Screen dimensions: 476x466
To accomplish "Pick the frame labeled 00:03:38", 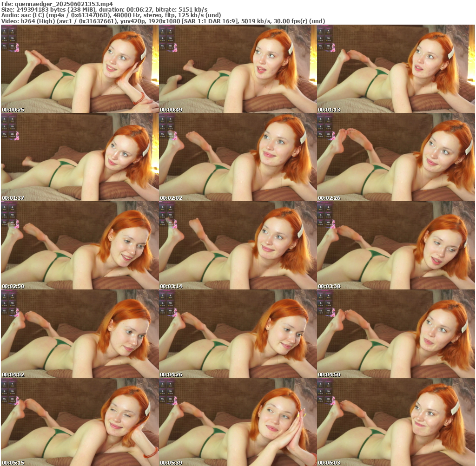I will 396,245.
